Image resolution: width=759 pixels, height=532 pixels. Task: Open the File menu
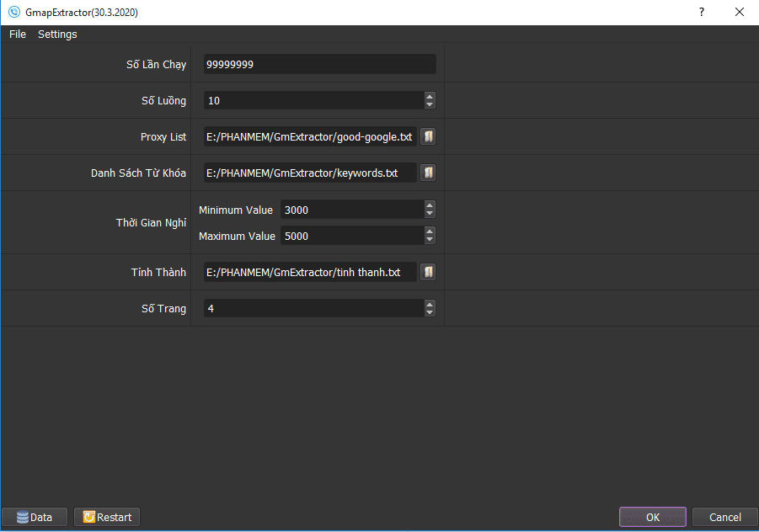click(18, 35)
